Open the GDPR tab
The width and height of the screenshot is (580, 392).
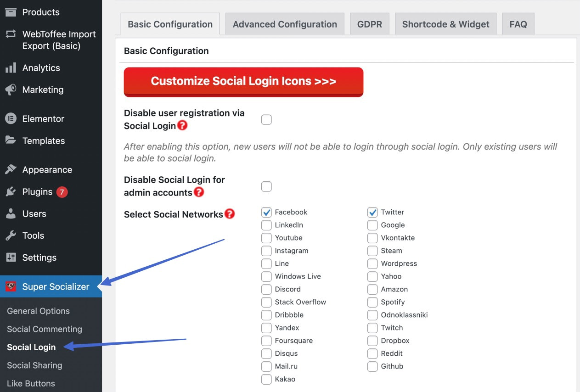[x=369, y=24]
